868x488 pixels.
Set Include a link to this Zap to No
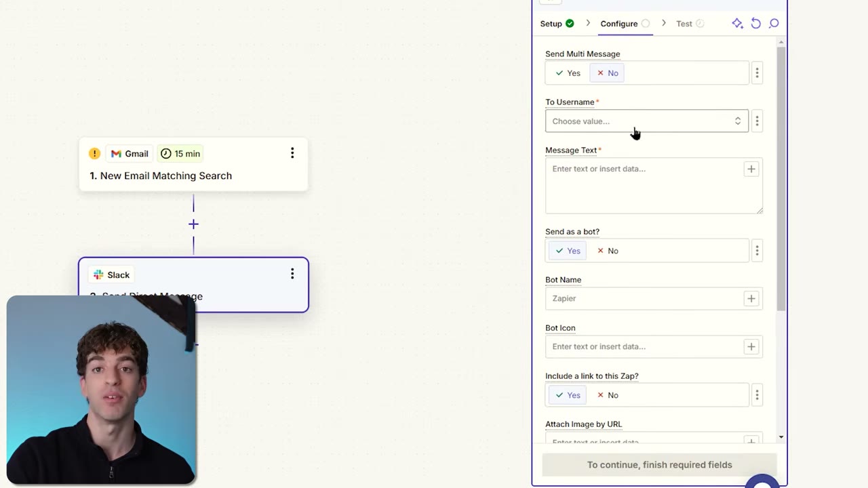click(607, 395)
